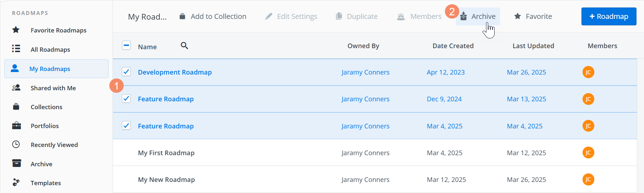
Task: Open Templates in the sidebar
Action: [x=45, y=183]
